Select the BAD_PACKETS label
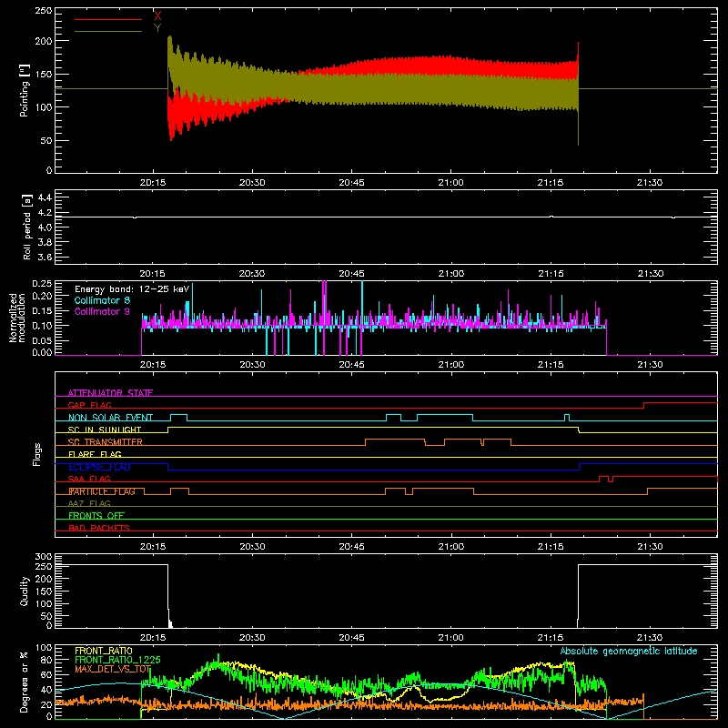Screen dimensions: 728x728 [x=99, y=528]
